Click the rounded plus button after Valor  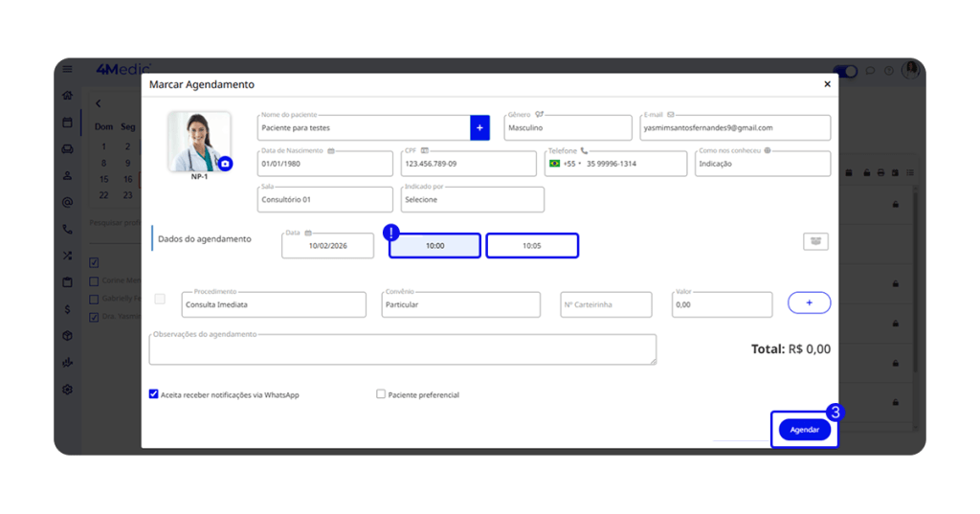click(809, 302)
